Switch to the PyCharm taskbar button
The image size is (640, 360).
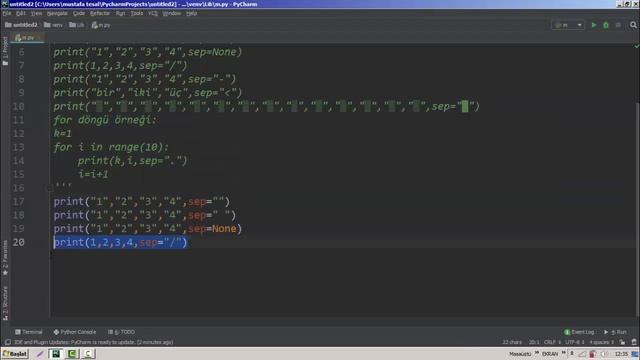[56, 353]
